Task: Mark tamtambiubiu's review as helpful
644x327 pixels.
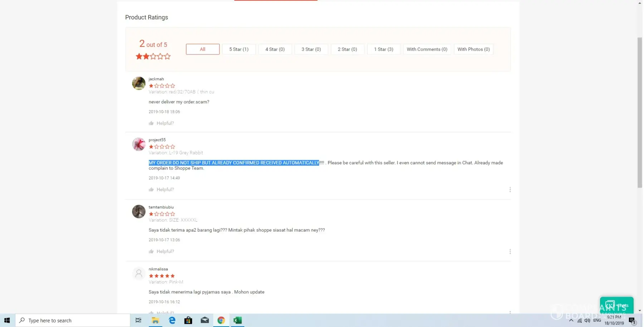Action: (x=151, y=252)
